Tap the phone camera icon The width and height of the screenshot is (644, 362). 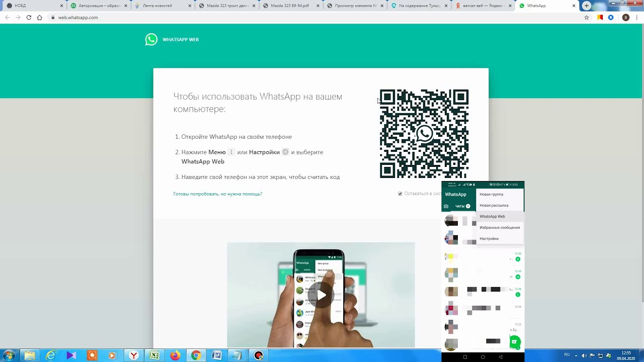(446, 206)
